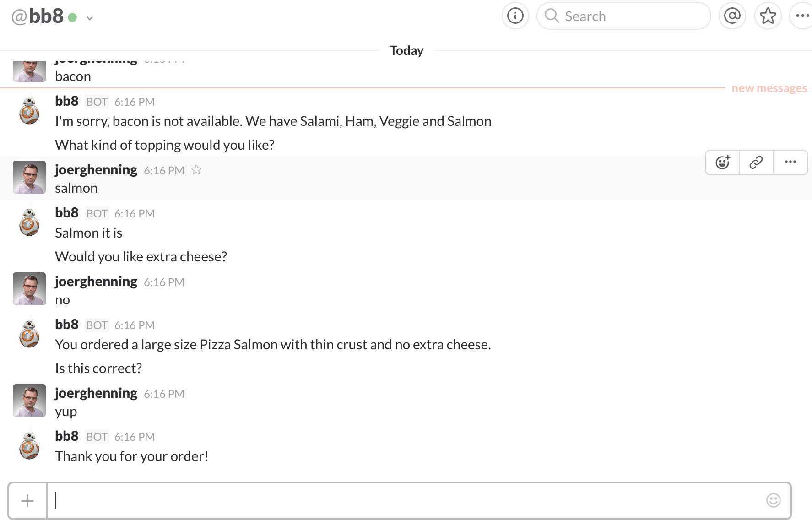The width and height of the screenshot is (812, 531).
Task: Click the BOT badge on Thank you message
Action: 97,437
